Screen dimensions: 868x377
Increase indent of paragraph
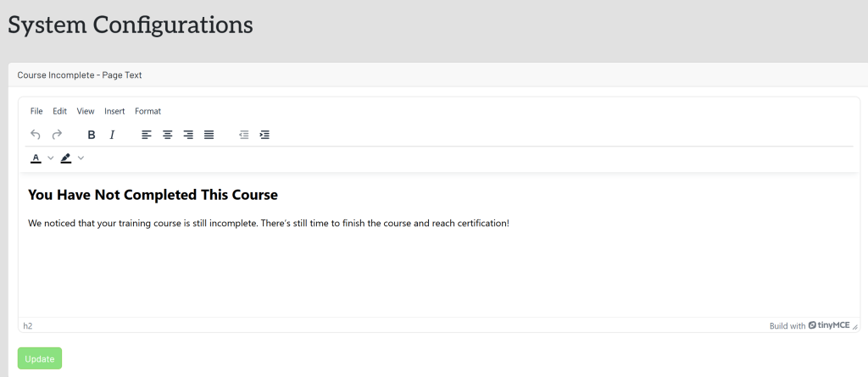264,135
